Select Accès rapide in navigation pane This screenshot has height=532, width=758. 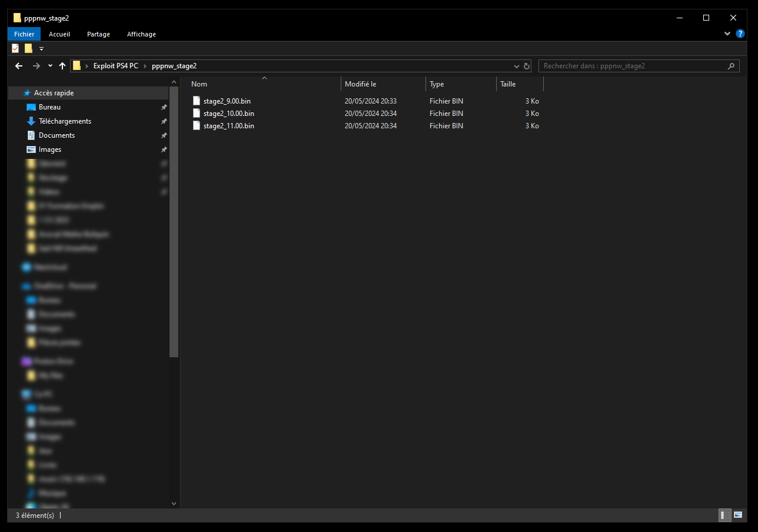coord(89,93)
